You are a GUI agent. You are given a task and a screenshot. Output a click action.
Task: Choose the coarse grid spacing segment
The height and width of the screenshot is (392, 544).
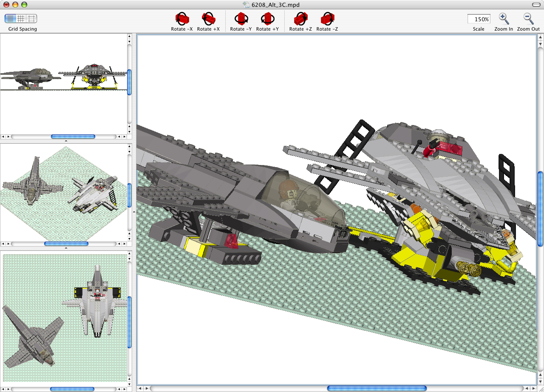coord(32,19)
